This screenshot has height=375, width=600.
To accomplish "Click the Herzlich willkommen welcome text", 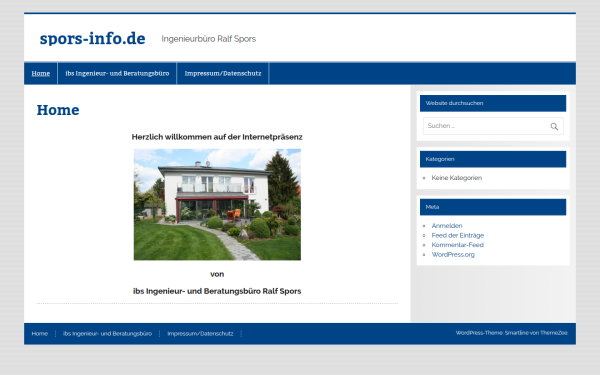I will tap(217, 137).
